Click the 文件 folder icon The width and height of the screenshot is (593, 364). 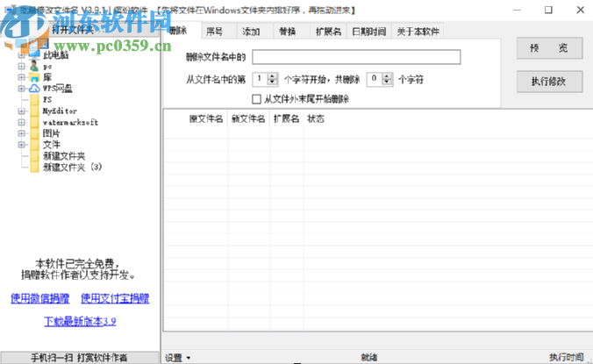click(34, 145)
